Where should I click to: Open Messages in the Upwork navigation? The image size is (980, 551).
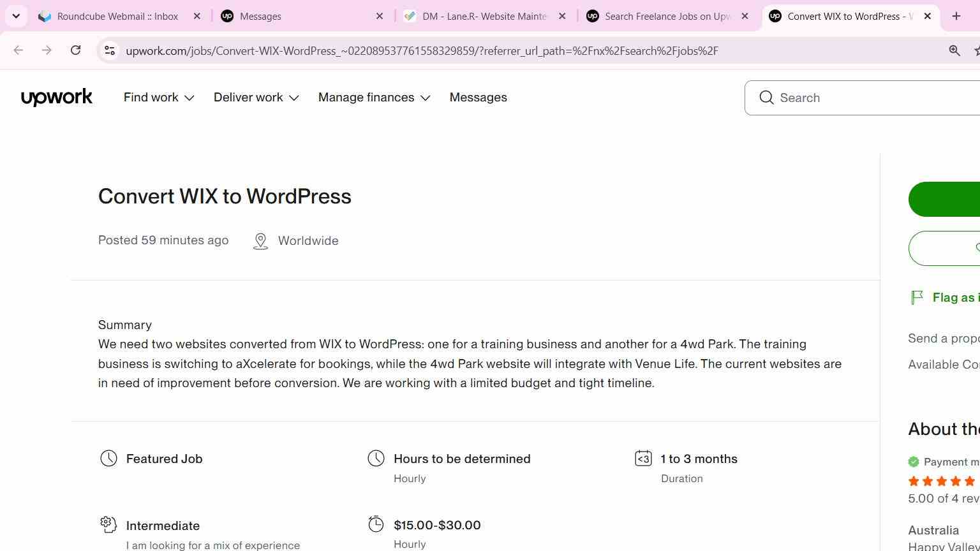479,98
